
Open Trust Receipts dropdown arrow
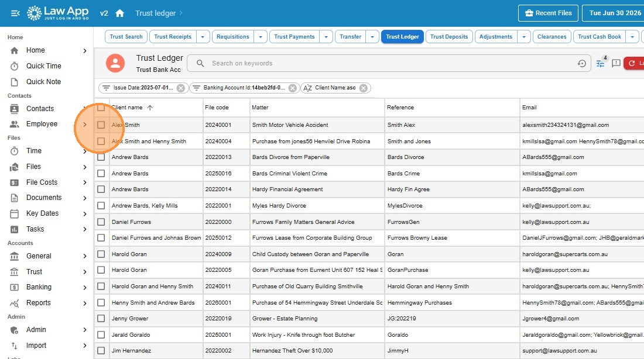[203, 37]
